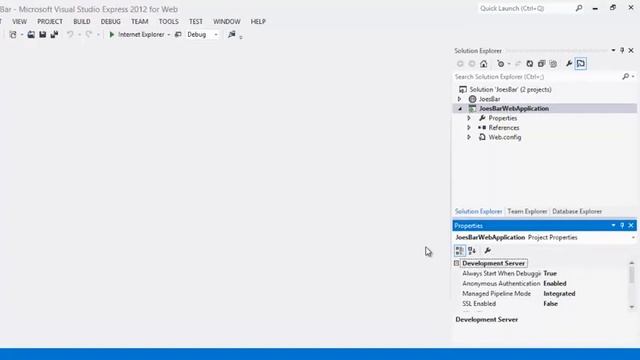This screenshot has width=640, height=360.
Task: Start debugging with the green play icon
Action: (x=111, y=35)
